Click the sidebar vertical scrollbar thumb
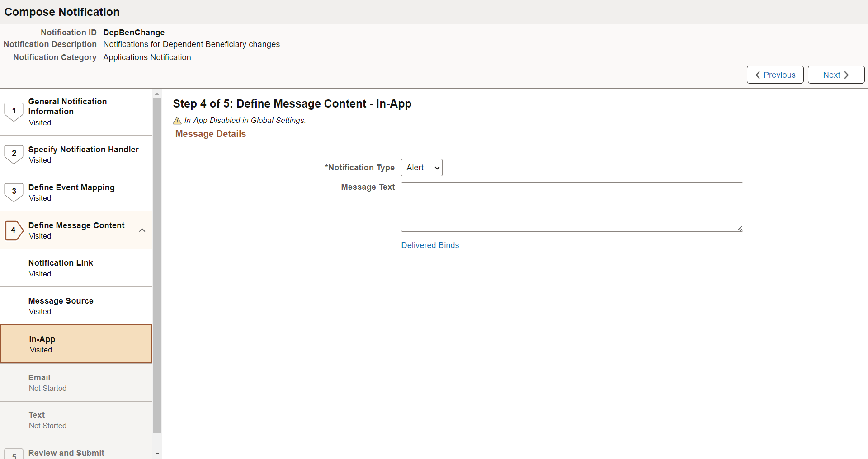 click(x=157, y=266)
